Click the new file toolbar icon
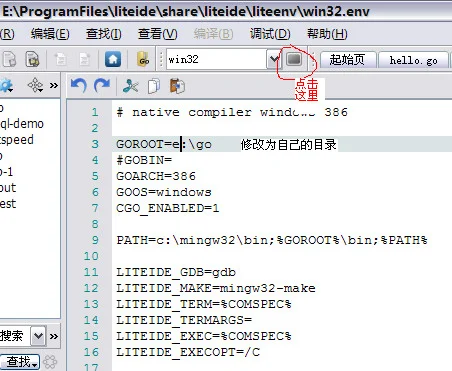This screenshot has width=452, height=371. point(9,60)
